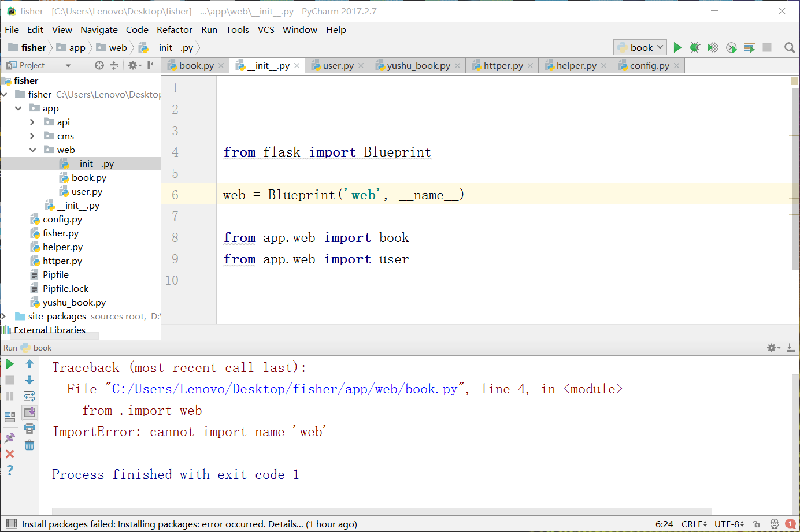Restore layout in Run panel
The height and width of the screenshot is (532, 800).
click(x=10, y=416)
